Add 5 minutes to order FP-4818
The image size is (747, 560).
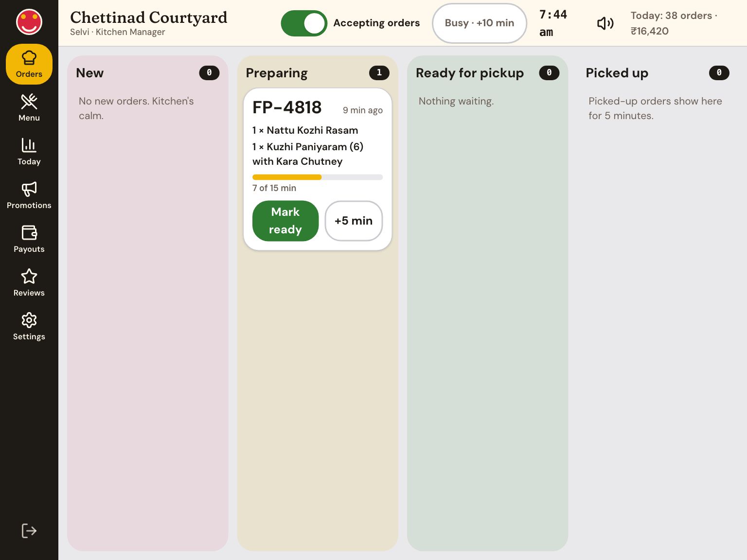pos(354,221)
